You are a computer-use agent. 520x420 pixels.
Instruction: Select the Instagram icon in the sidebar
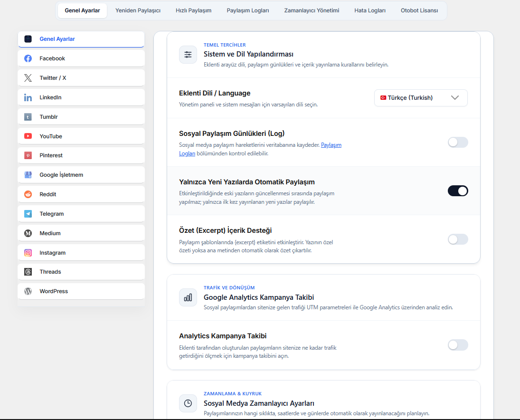28,253
